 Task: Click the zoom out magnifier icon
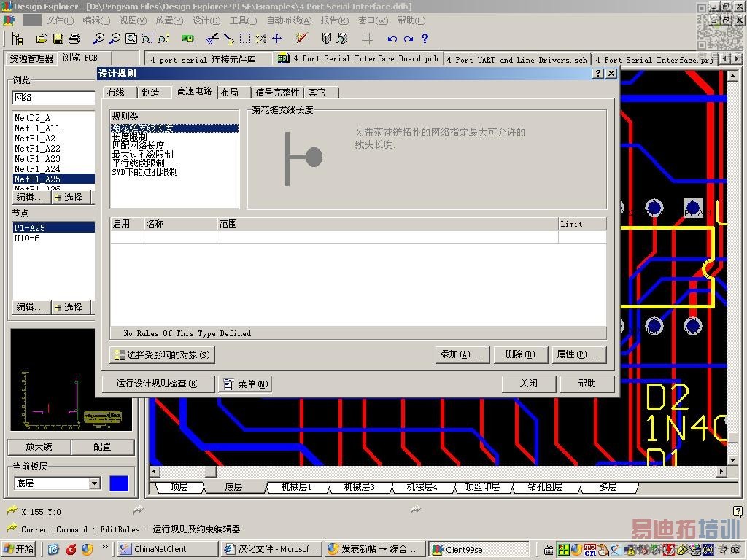click(x=115, y=39)
